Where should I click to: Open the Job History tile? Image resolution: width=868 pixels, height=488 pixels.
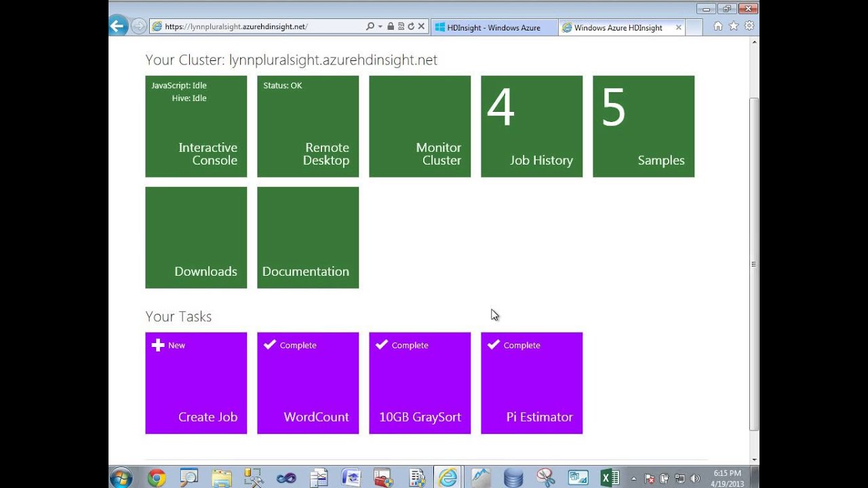point(532,126)
